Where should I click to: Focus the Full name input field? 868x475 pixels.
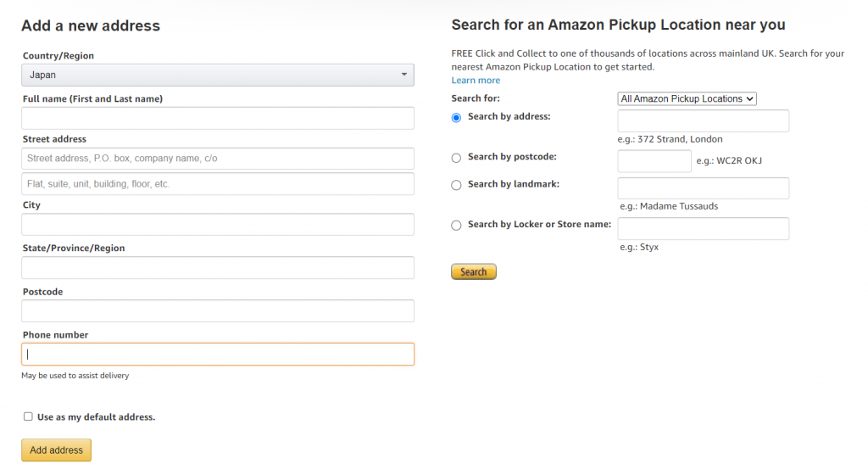pyautogui.click(x=218, y=118)
